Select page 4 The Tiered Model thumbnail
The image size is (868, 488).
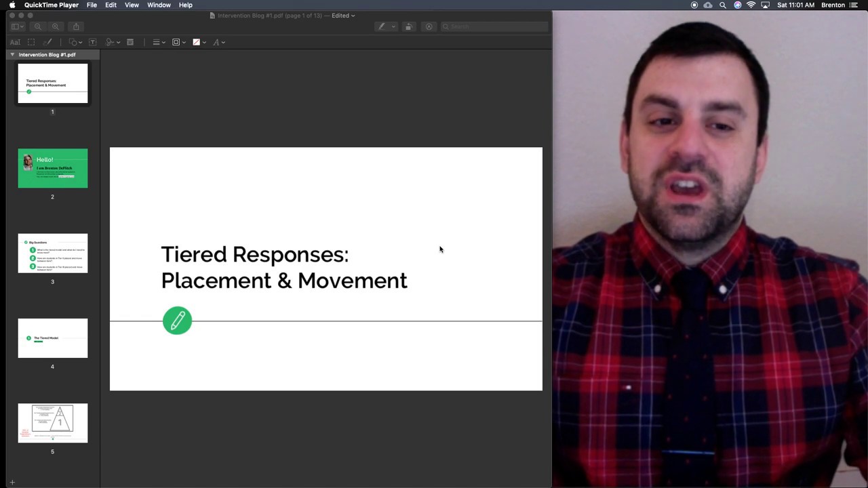coord(53,338)
